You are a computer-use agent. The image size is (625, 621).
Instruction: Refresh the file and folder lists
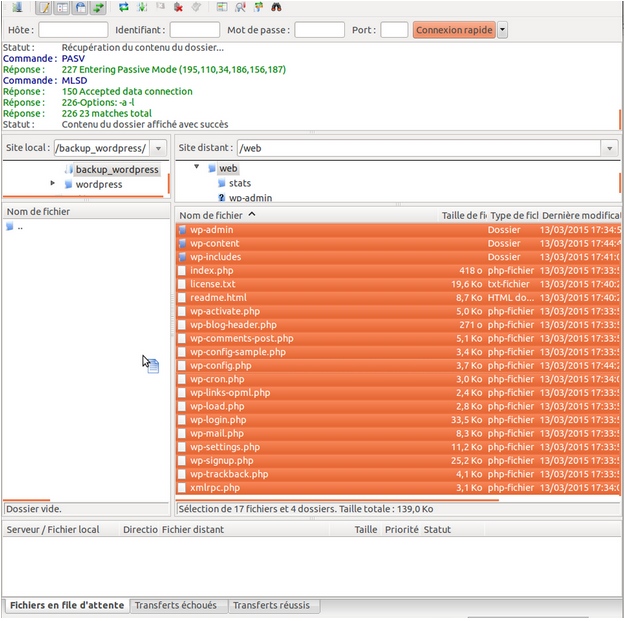[x=124, y=7]
